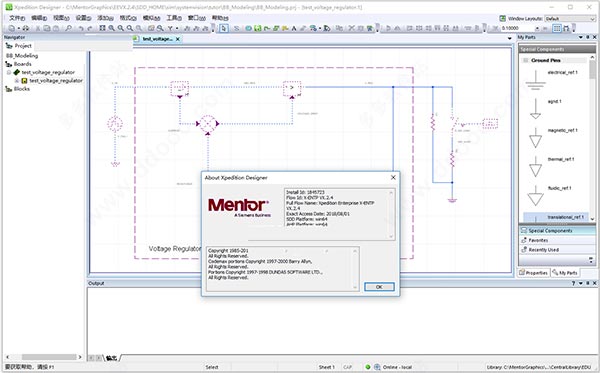Click the Special Components list scrollbar
This screenshot has height=373, width=600.
click(x=592, y=138)
